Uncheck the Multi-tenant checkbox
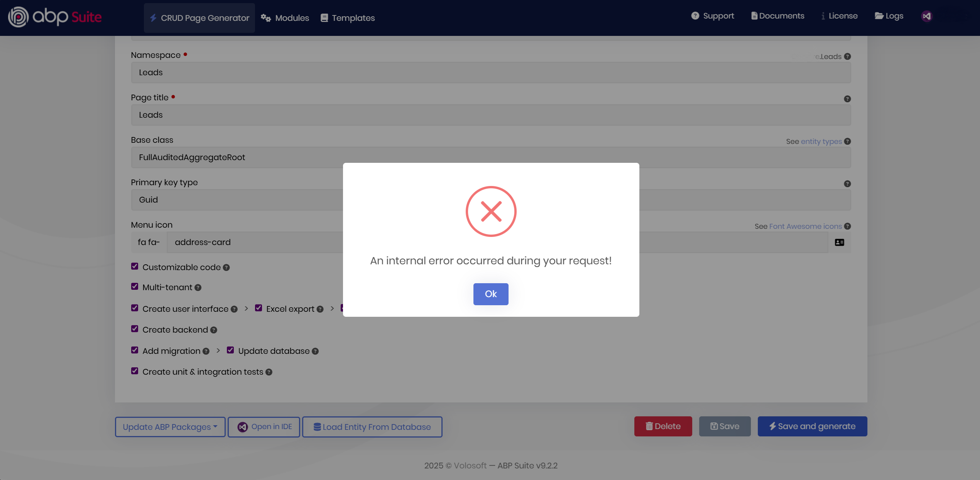Screen dimensions: 980x480 click(135, 287)
